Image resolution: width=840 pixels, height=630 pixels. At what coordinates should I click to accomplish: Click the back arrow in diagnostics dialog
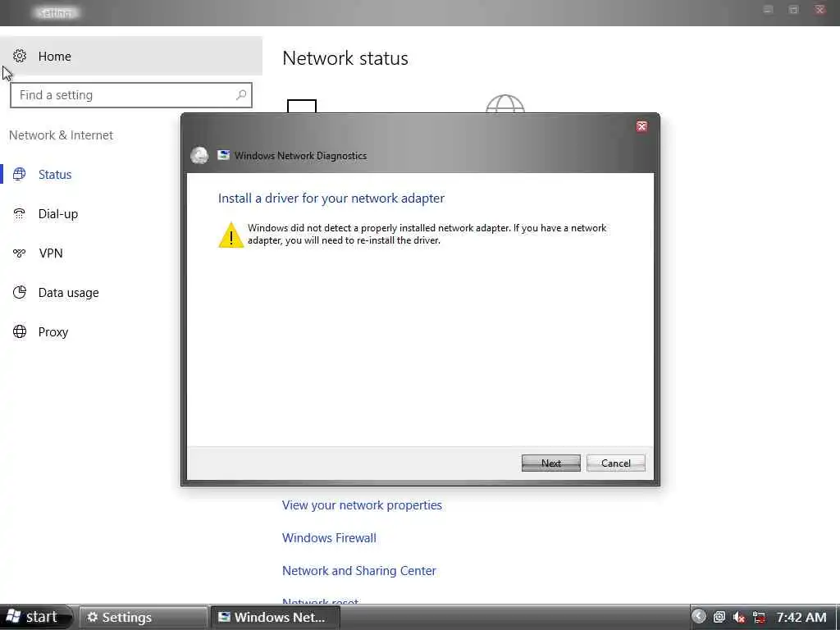[199, 155]
